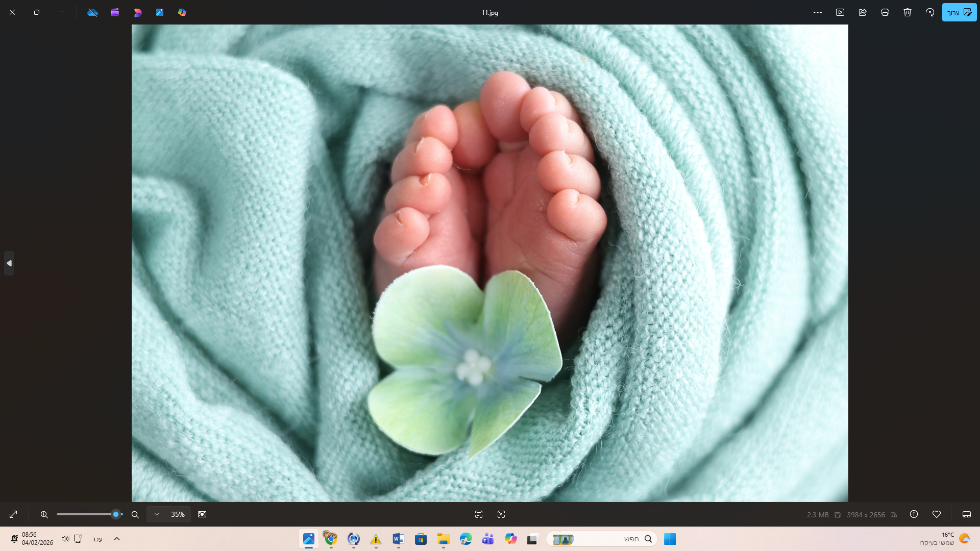The width and height of the screenshot is (980, 551).
Task: Toggle favorite heart icon
Action: (937, 514)
